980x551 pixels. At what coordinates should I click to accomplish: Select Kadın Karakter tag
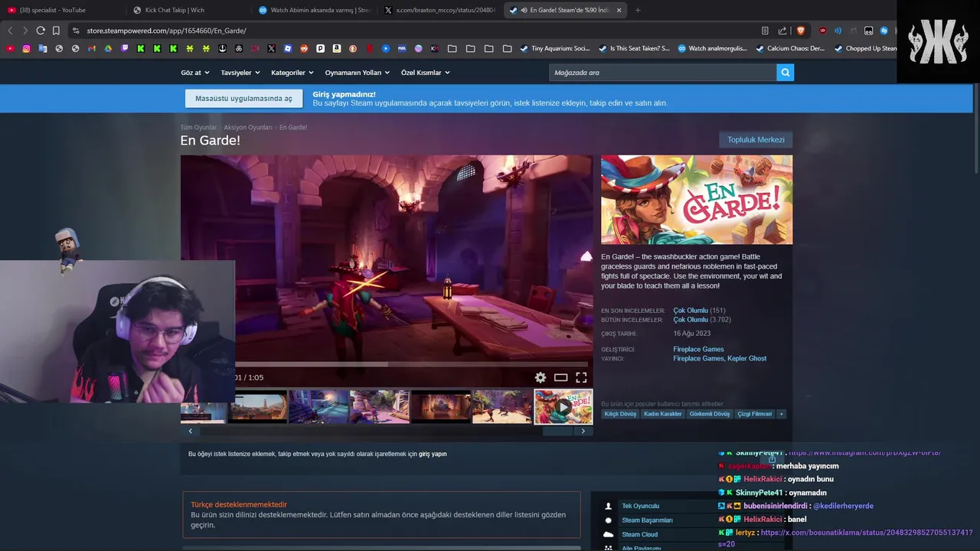click(663, 414)
